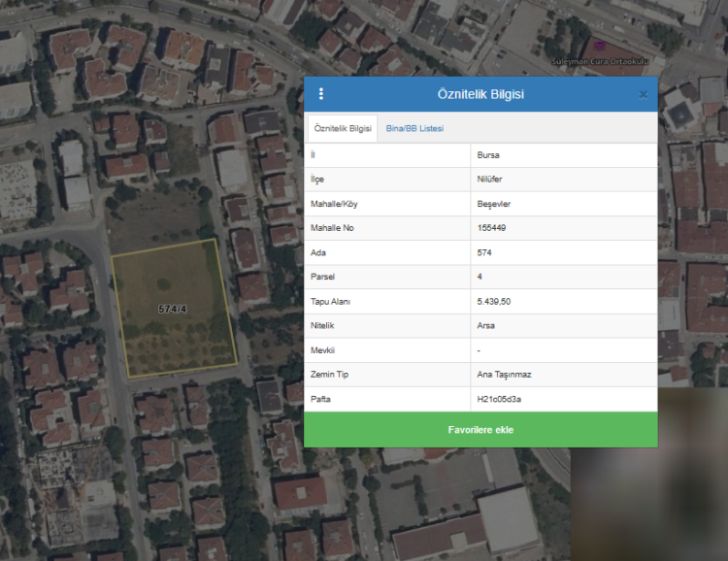Screen dimensions: 728x561
Task: Click the Ana Taşınmaz value in Zemin Tip
Action: click(502, 375)
